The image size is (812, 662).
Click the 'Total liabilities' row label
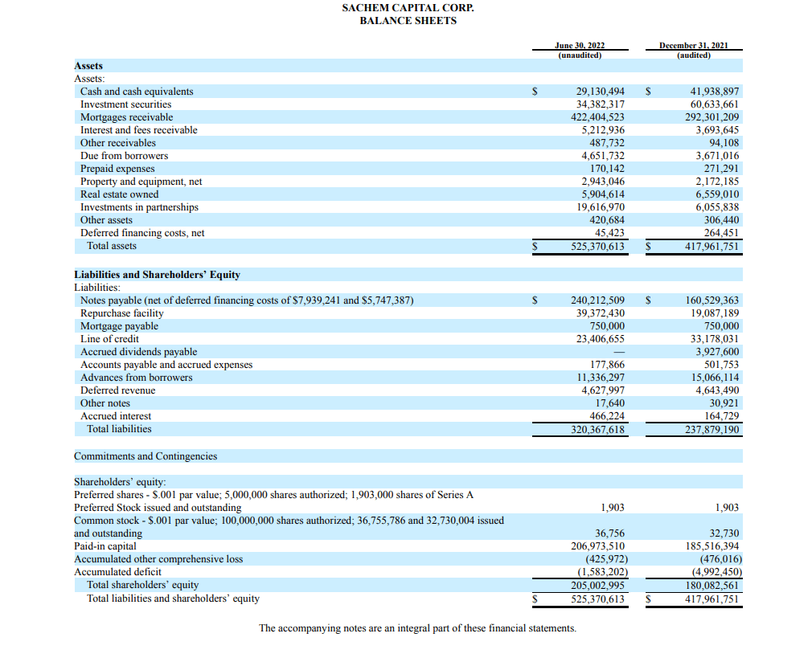pyautogui.click(x=119, y=429)
